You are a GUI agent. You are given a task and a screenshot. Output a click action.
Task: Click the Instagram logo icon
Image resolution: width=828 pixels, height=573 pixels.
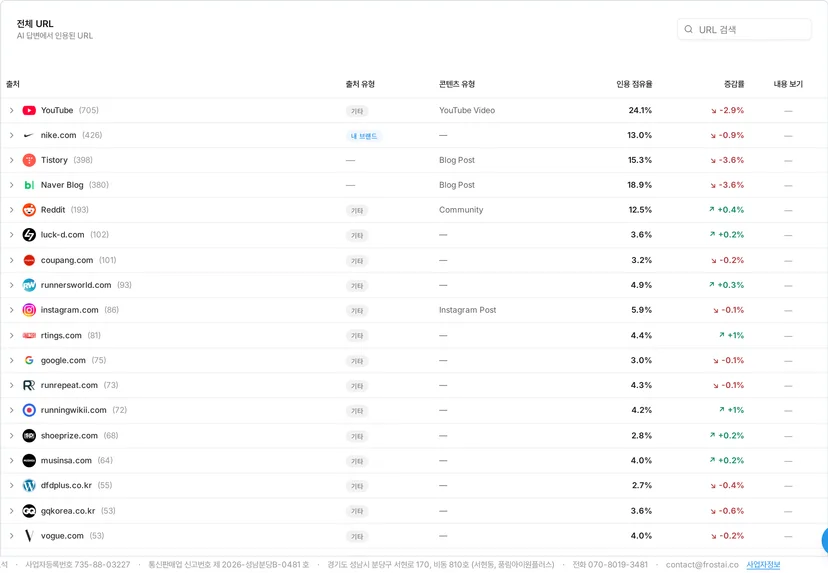[29, 310]
